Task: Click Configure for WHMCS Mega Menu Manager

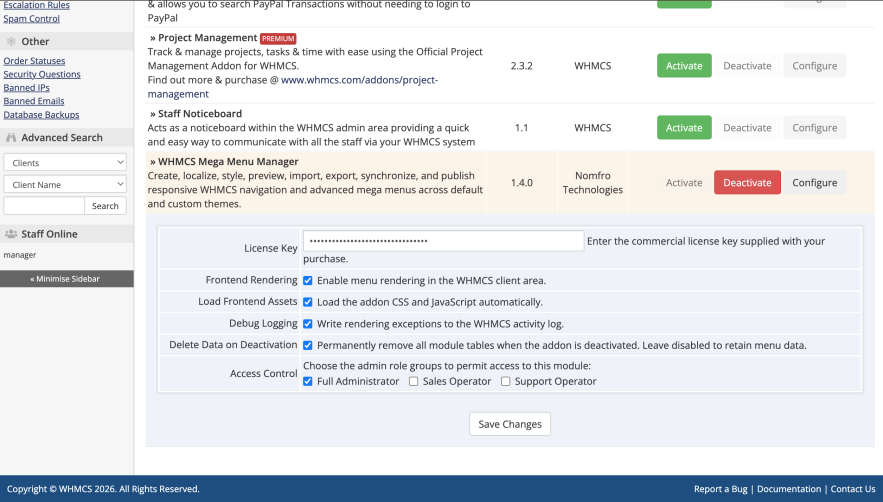Action: click(814, 183)
